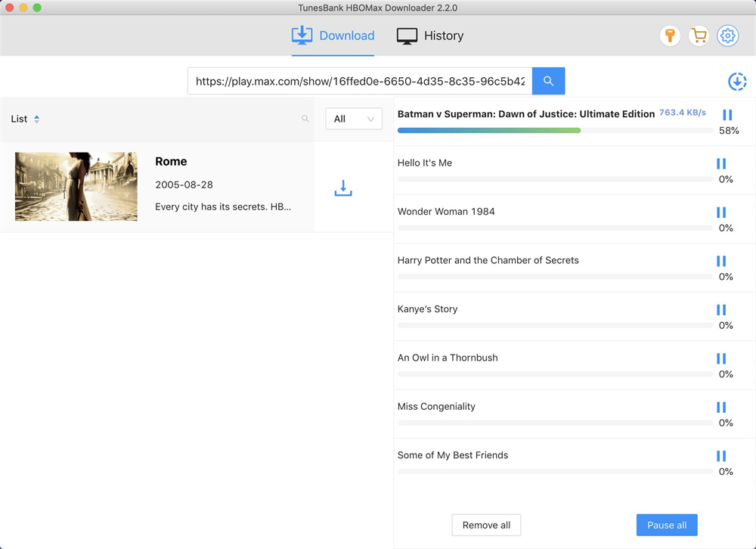Select the Some of My Best Friends title
756x549 pixels.
453,455
